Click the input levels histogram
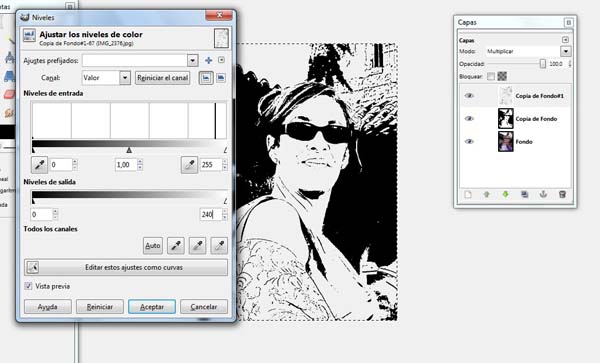The height and width of the screenshot is (363, 600). coord(129,120)
